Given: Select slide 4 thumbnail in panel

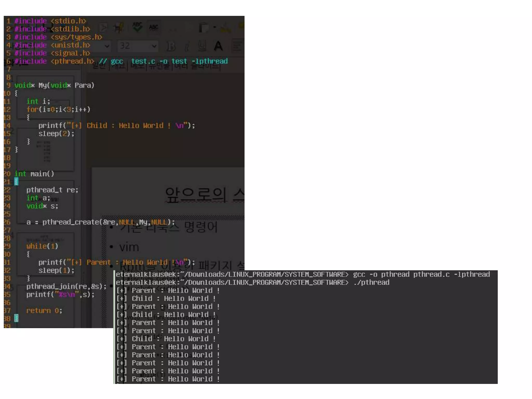Looking at the screenshot, I should tap(45, 254).
